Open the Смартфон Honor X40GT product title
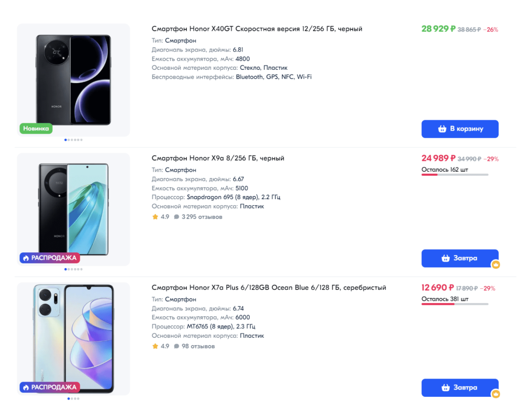 pyautogui.click(x=257, y=29)
